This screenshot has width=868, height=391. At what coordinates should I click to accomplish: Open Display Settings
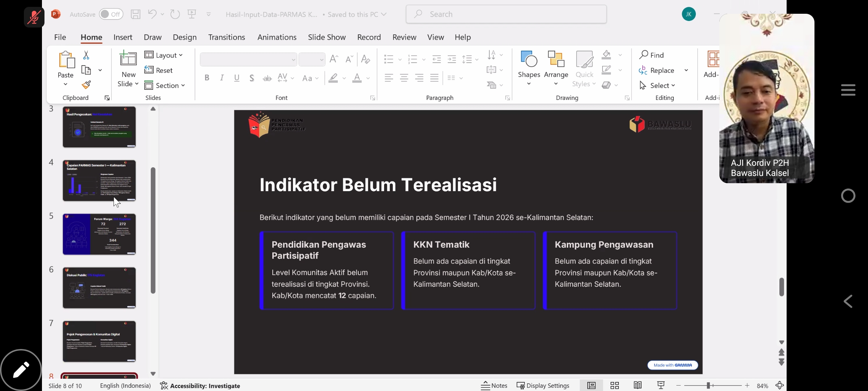point(543,386)
